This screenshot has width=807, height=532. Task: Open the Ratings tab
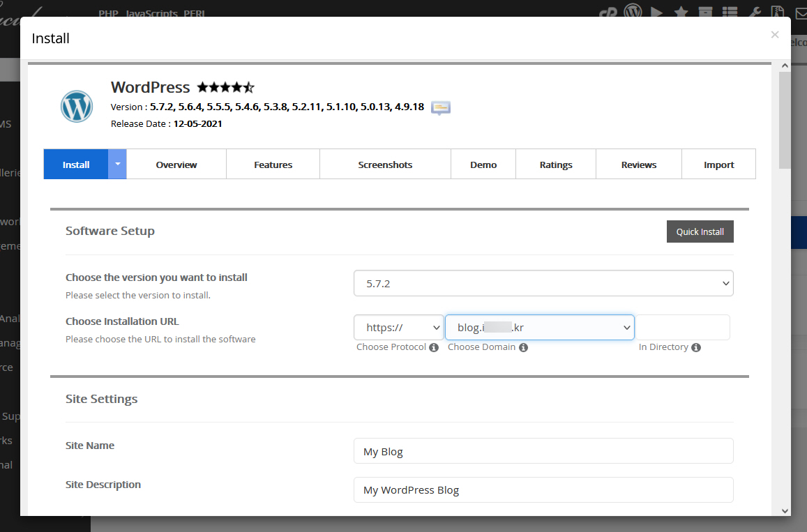coord(556,164)
